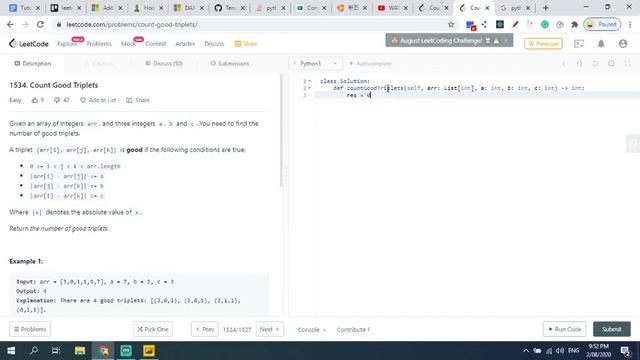Viewport: 640px width, 360px height.
Task: Toggle the Autocomplete option
Action: (371, 64)
